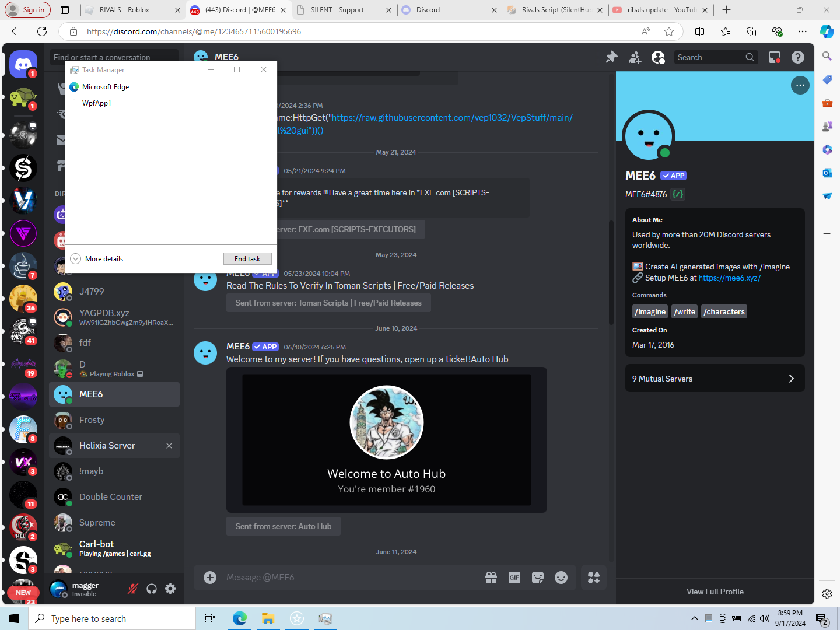This screenshot has width=840, height=630.
Task: Open File Explorer from taskbar
Action: point(268,618)
